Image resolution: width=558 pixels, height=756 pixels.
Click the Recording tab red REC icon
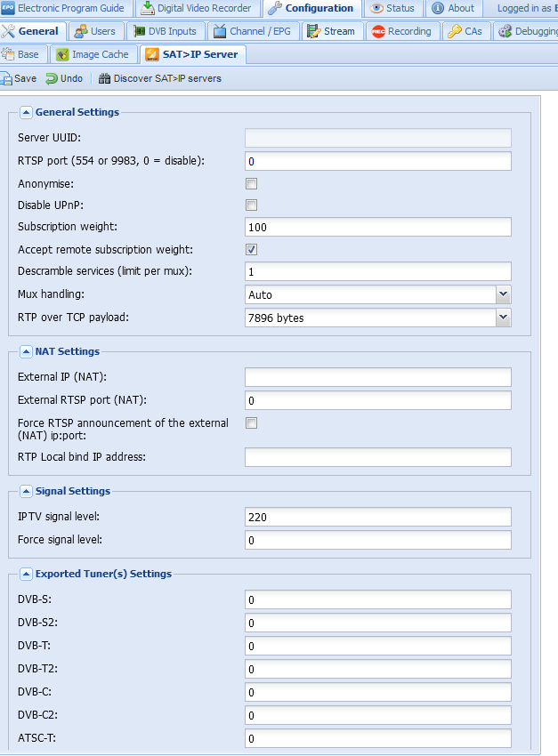pyautogui.click(x=378, y=32)
